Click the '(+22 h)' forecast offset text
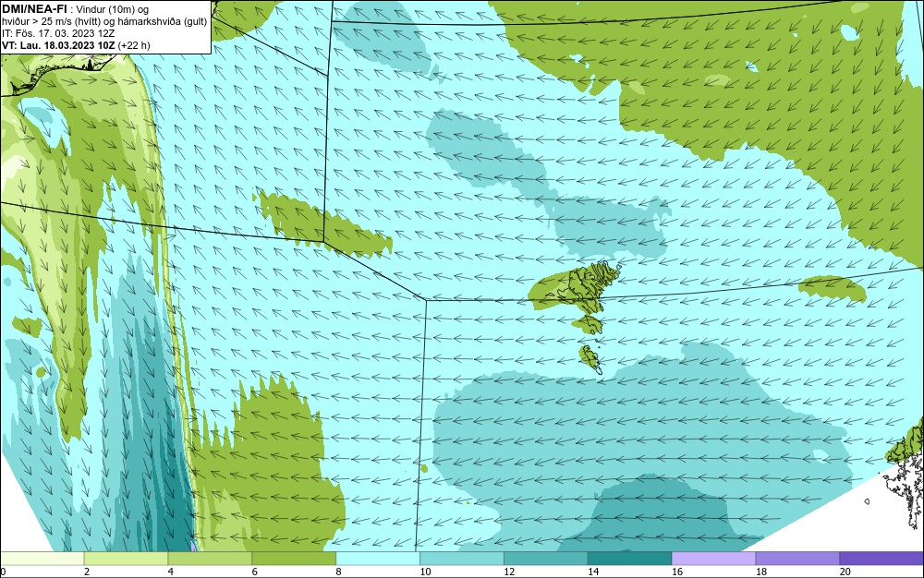This screenshot has height=578, width=924. click(134, 45)
